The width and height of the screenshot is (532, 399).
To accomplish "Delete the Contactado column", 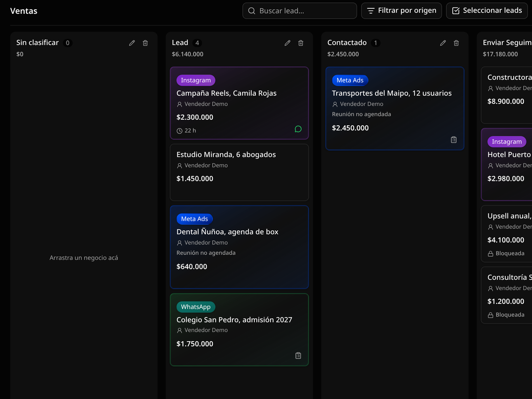I will 456,43.
